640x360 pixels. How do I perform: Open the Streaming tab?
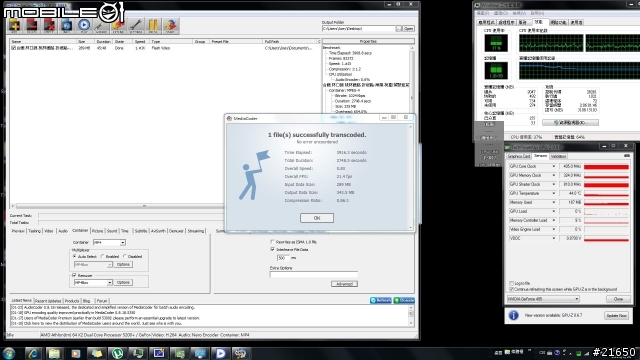[196, 231]
